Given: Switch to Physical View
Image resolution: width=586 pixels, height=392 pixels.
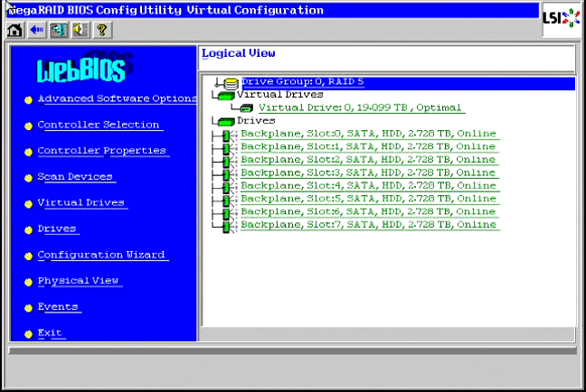Looking at the screenshot, I should [x=78, y=281].
